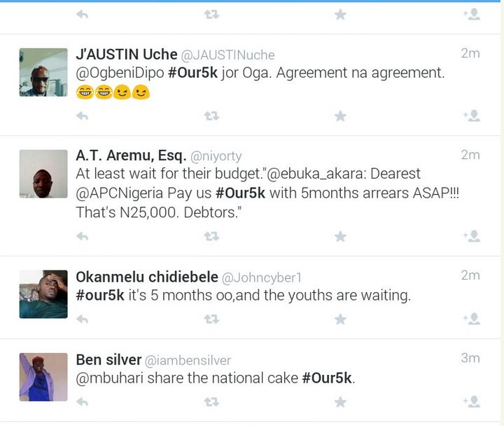Screen dimensions: 504x426
Task: Favorite the A.T. Aremu tweet with star
Action: point(340,237)
